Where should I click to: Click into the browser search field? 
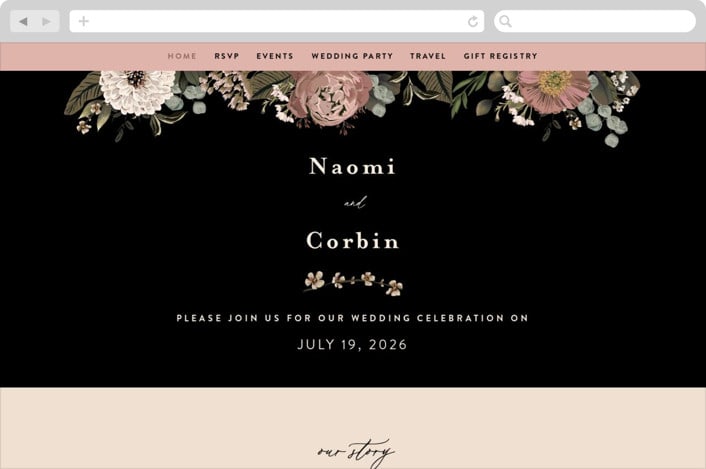pos(595,21)
